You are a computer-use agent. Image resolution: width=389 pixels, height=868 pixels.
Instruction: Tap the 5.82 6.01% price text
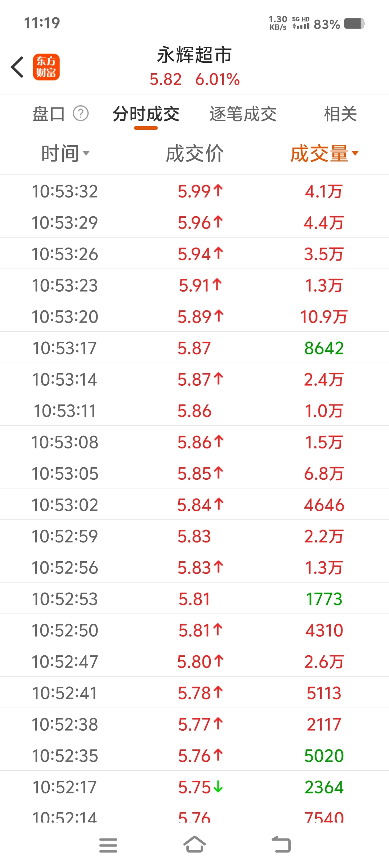(194, 79)
